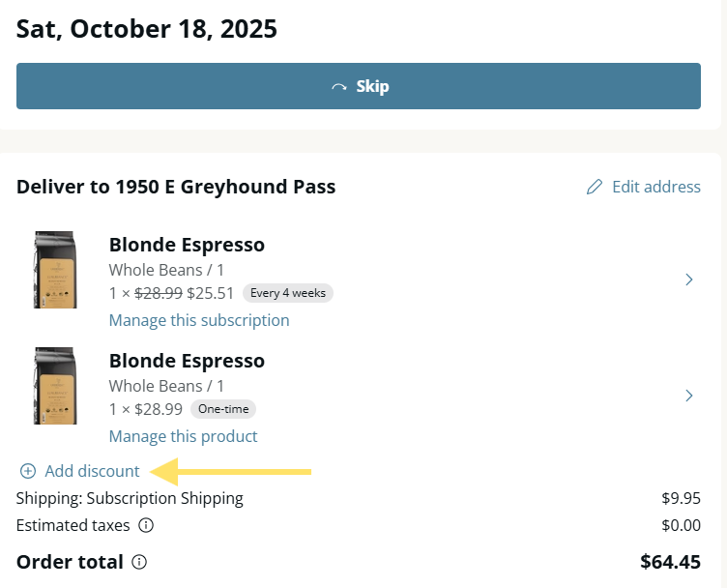Screen dimensions: 727x588
Task: Click the Sat, October 18, 2025 heading
Action: coord(147,29)
